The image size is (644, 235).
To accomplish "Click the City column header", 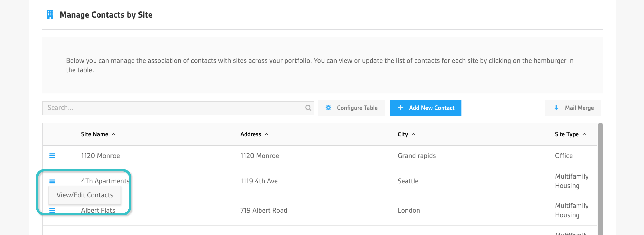I will pos(403,134).
